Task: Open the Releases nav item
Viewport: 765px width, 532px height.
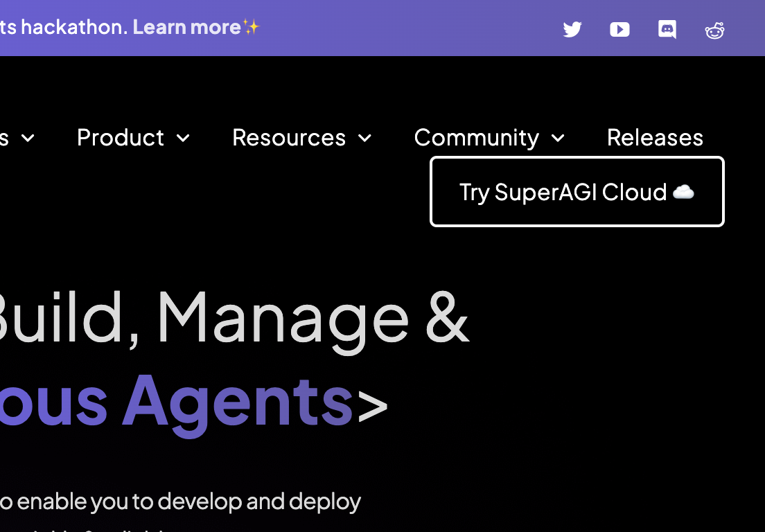Action: click(655, 138)
